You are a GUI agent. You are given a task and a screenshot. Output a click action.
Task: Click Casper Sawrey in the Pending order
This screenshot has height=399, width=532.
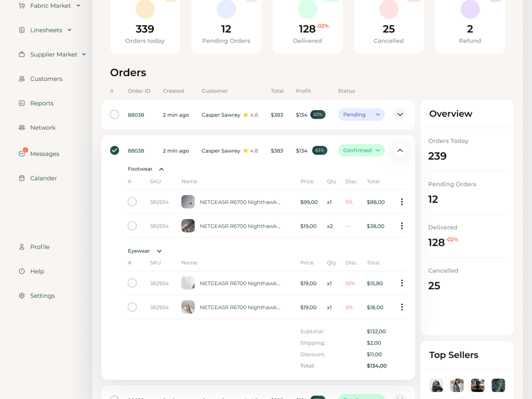[x=221, y=115]
